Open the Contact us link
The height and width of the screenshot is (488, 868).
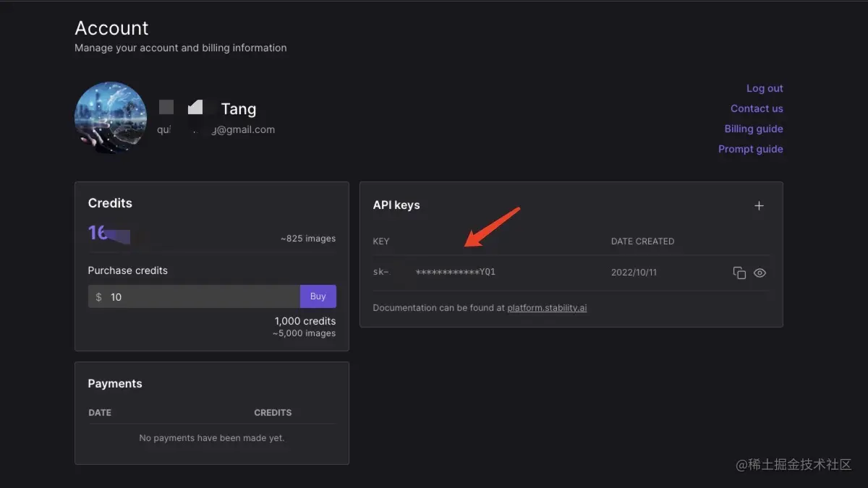[x=757, y=108]
